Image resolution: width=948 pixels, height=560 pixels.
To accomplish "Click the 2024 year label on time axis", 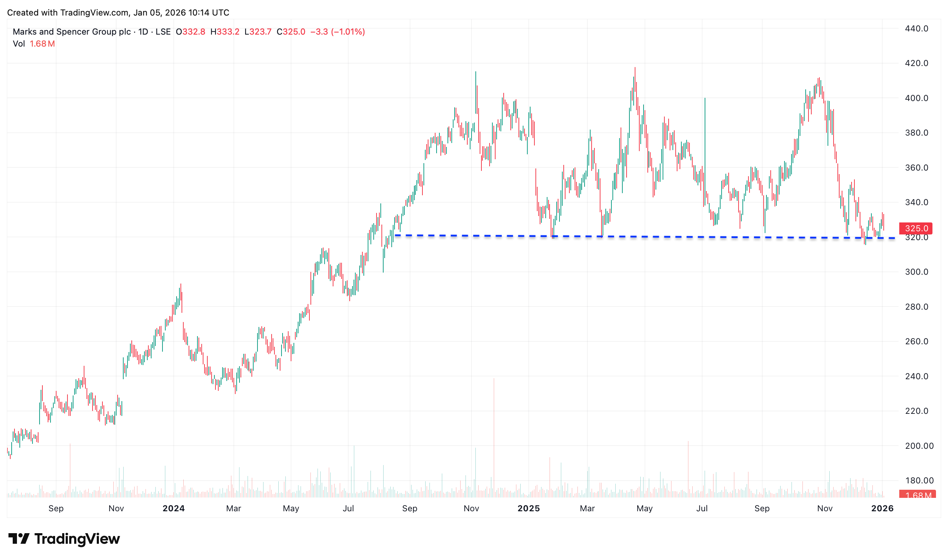I will tap(173, 508).
